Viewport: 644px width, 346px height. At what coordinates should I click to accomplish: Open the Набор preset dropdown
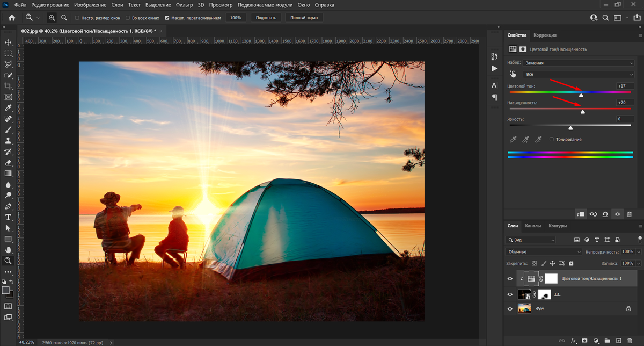pos(579,63)
